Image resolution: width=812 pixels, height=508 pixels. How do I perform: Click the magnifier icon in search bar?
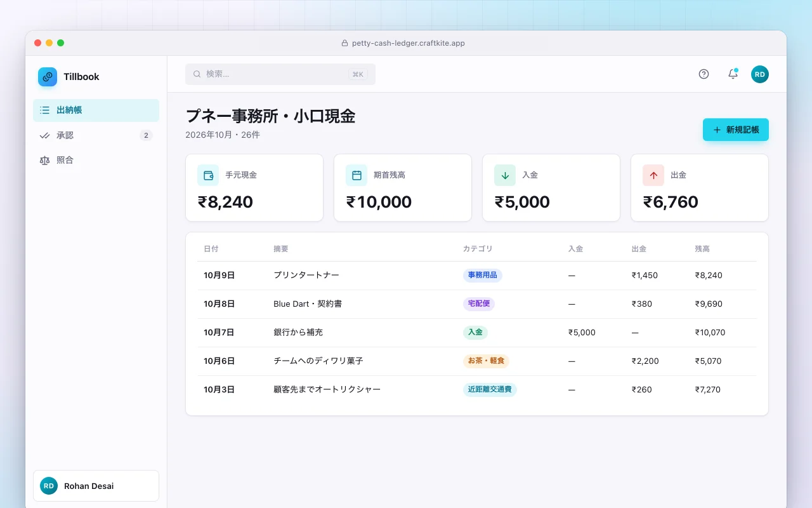pos(197,74)
